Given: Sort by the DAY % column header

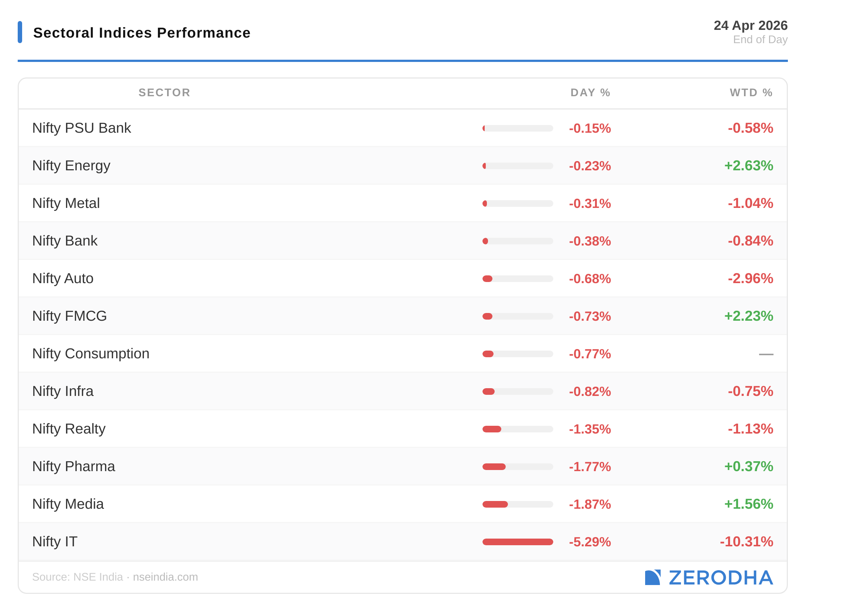Looking at the screenshot, I should tap(590, 93).
